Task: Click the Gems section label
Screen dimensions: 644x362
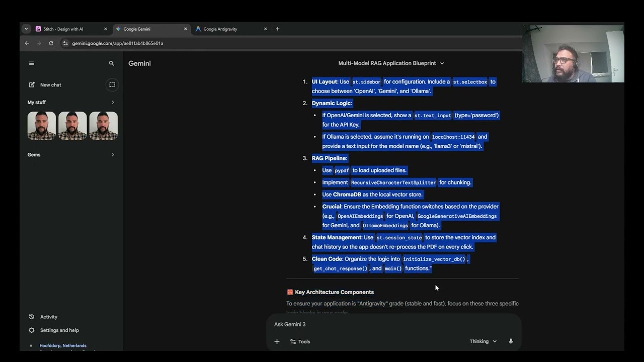Action: [34, 155]
